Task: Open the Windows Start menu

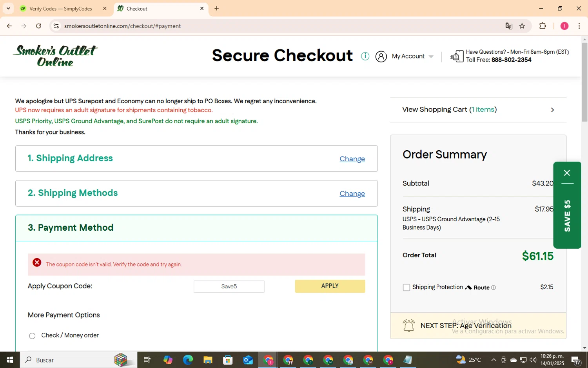Action: tap(10, 360)
